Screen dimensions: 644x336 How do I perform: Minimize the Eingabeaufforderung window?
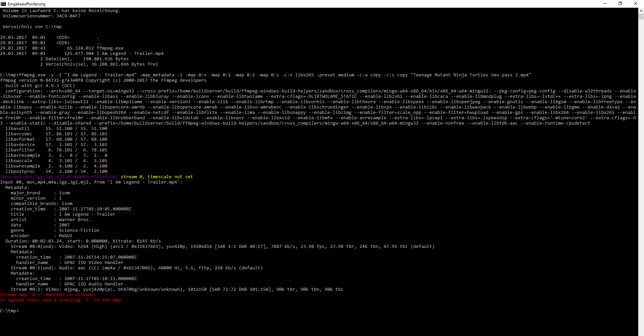pyautogui.click(x=605, y=4)
